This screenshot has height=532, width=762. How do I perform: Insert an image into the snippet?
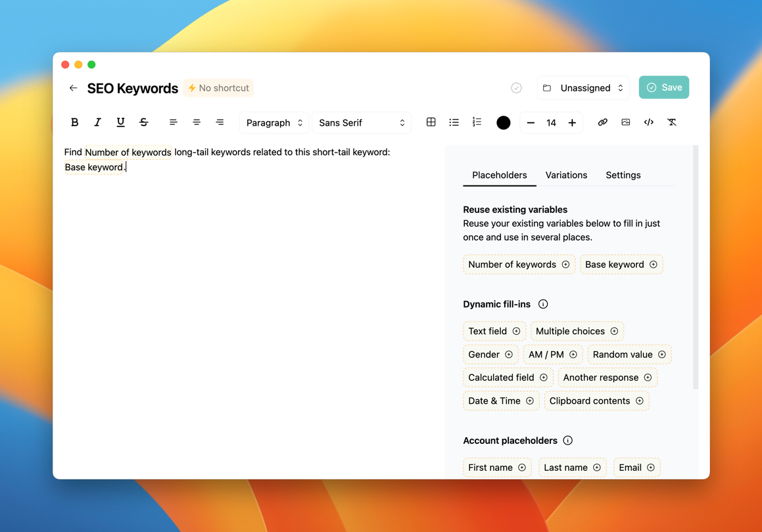click(625, 122)
